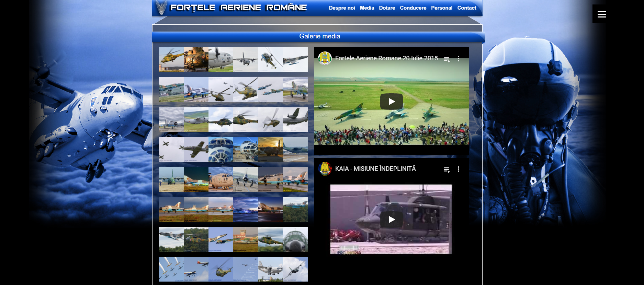Screen dimensions: 644x285
Task: Open the hamburger menu icon
Action: (x=602, y=14)
